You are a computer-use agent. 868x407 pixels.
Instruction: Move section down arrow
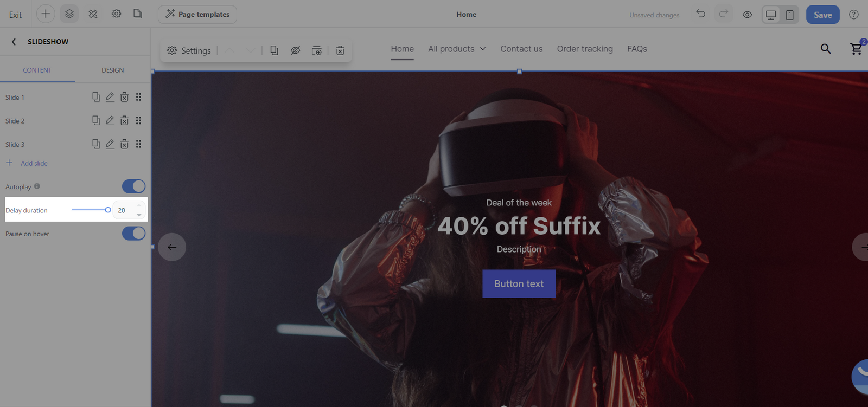pos(251,50)
